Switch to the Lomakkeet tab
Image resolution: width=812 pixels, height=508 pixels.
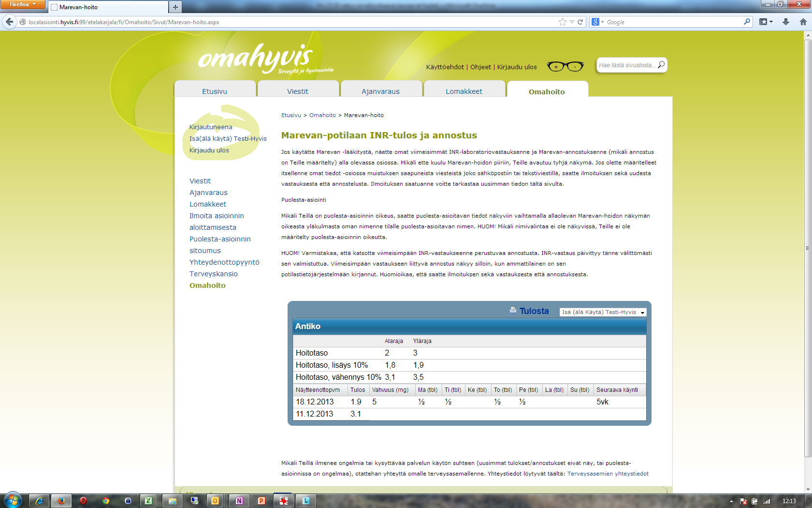pyautogui.click(x=464, y=90)
